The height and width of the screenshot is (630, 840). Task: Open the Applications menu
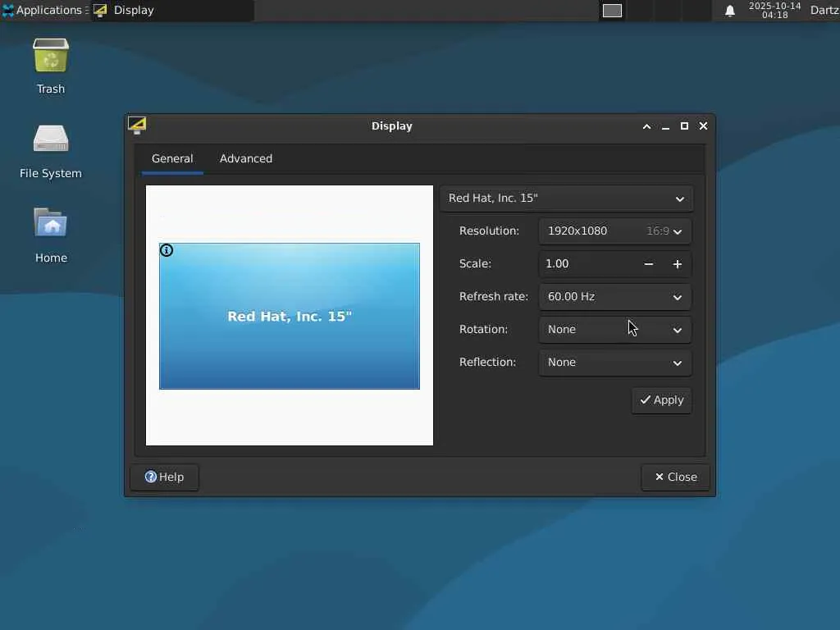[x=44, y=10]
